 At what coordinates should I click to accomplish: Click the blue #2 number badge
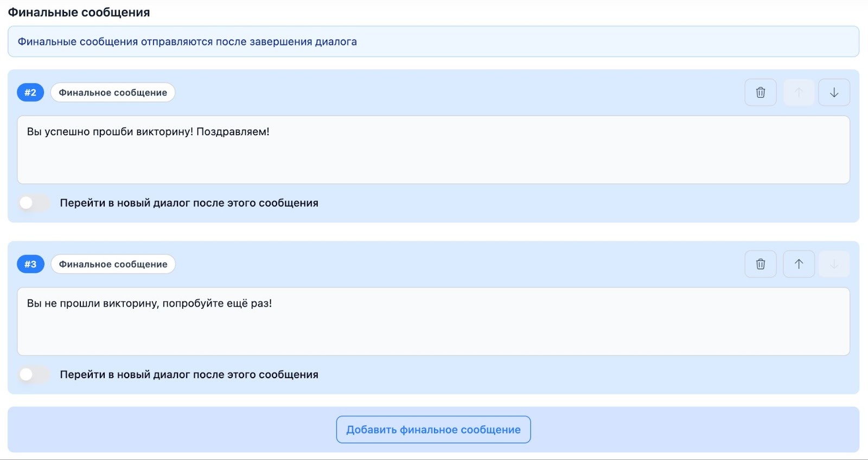pyautogui.click(x=30, y=93)
